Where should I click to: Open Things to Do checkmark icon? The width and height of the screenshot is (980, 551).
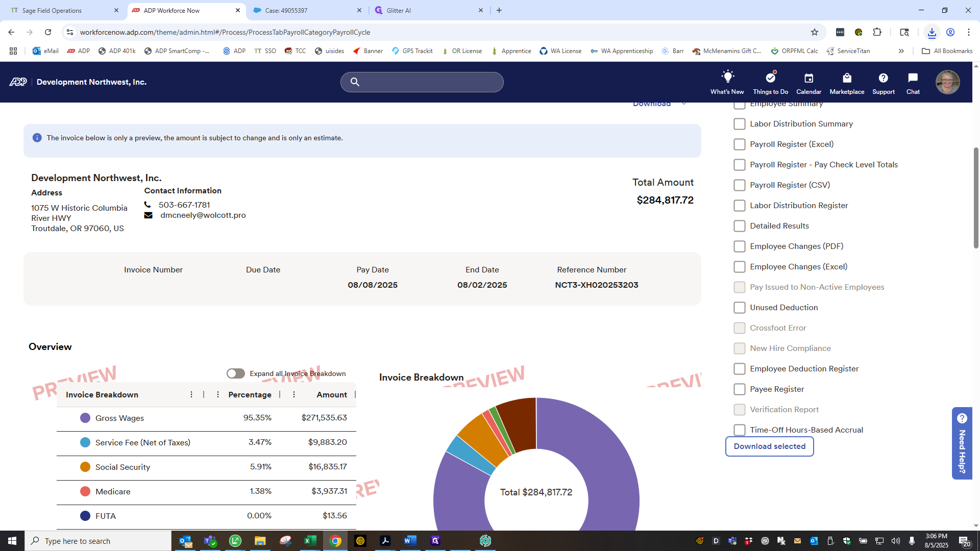[771, 77]
